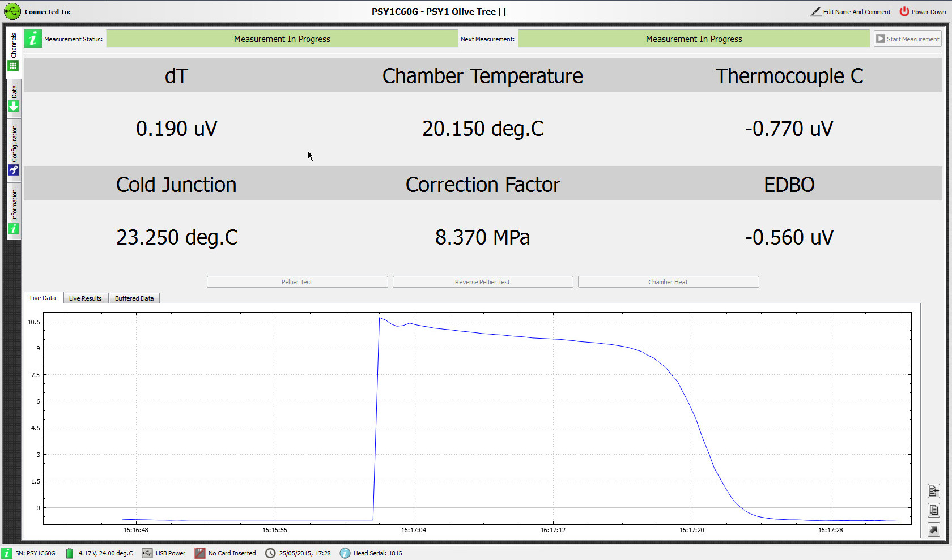Click Edit Name And Comment
The width and height of the screenshot is (952, 560).
point(851,12)
